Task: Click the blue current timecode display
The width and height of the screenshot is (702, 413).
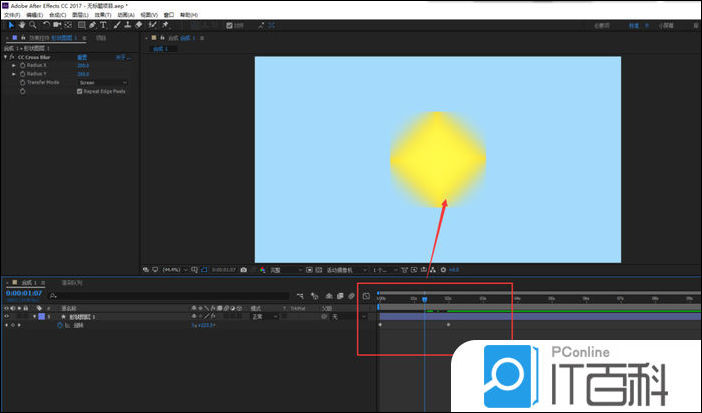Action: click(x=22, y=295)
